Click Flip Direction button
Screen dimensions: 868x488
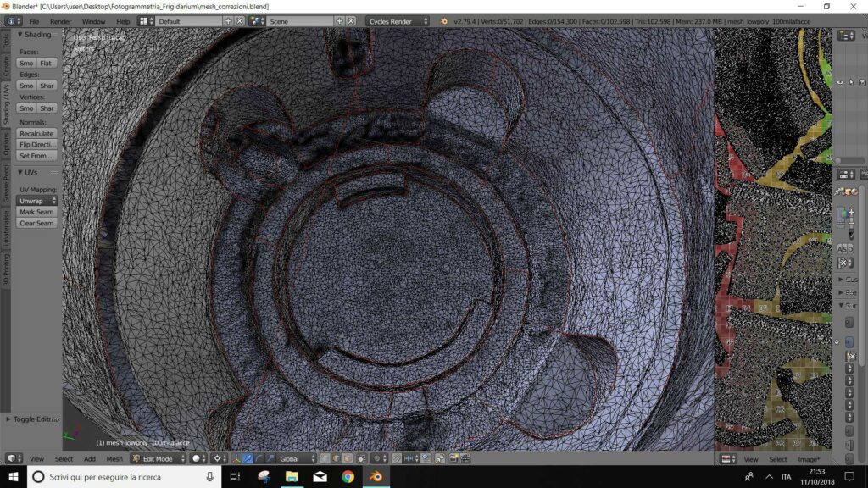point(36,144)
